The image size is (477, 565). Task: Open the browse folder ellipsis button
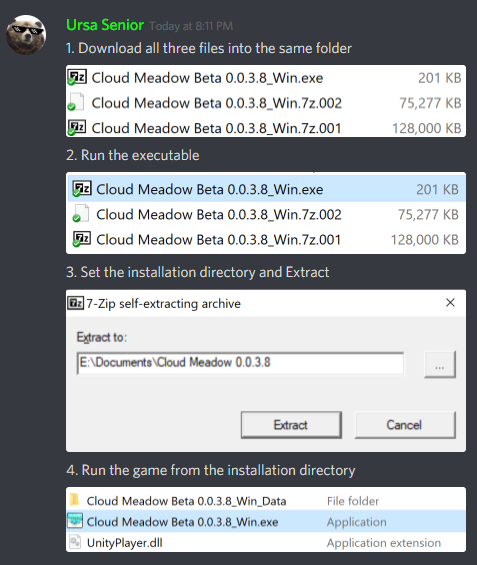[440, 364]
